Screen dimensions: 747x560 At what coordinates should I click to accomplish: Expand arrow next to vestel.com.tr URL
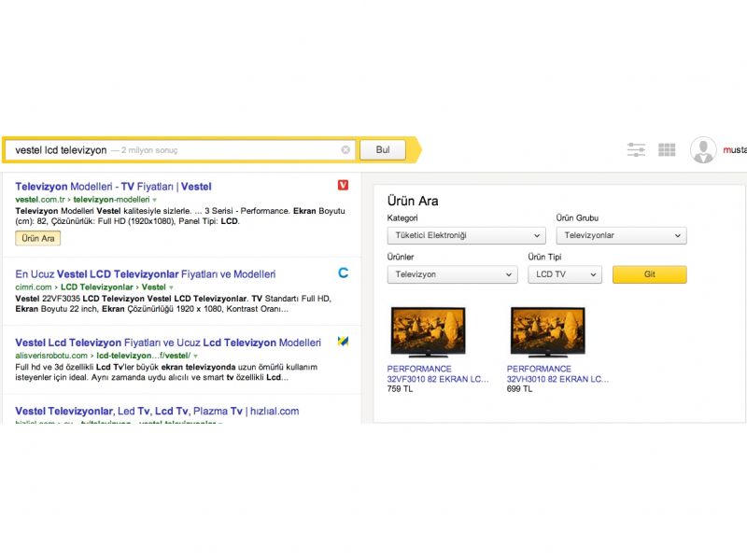(x=154, y=200)
